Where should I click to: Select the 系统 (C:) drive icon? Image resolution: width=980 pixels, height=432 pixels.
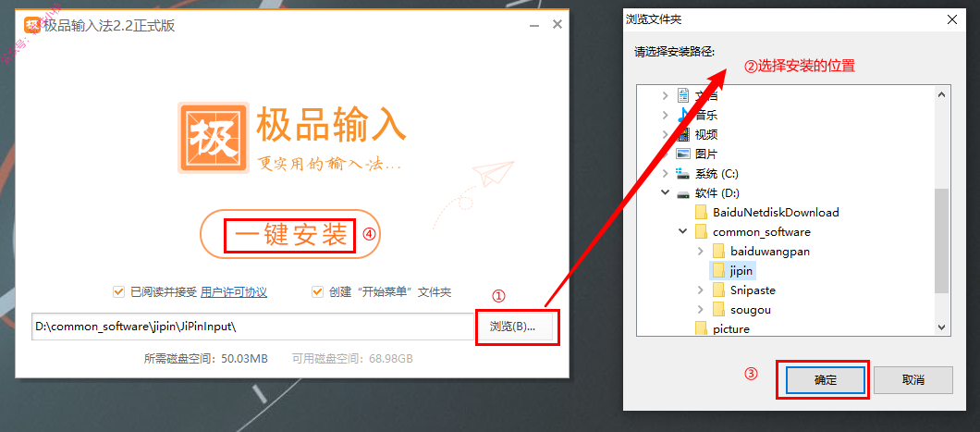coord(684,173)
